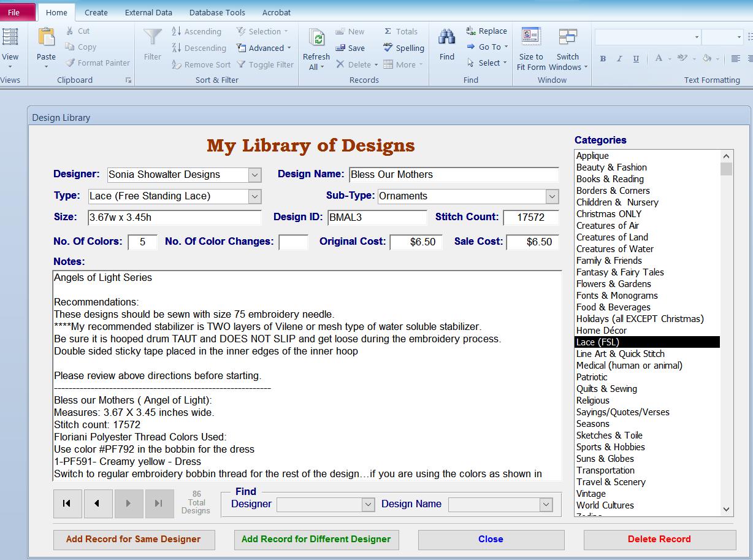Run the Spelling check

403,48
